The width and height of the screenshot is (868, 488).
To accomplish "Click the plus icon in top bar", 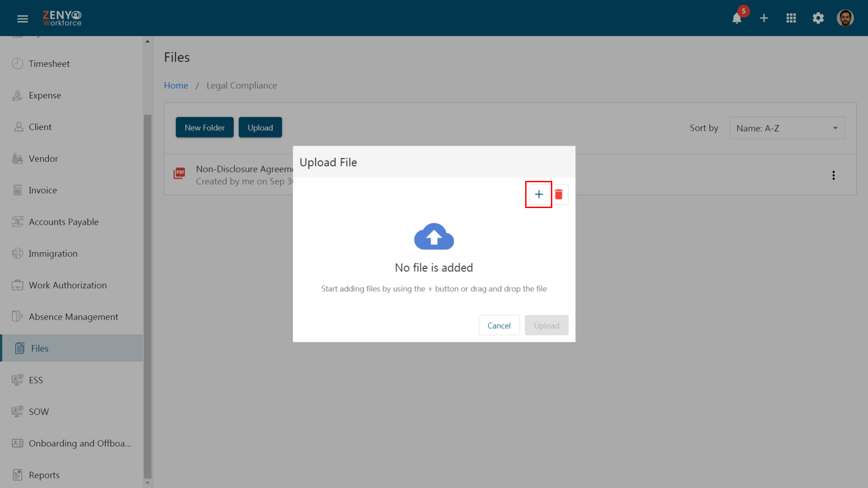I will click(764, 18).
